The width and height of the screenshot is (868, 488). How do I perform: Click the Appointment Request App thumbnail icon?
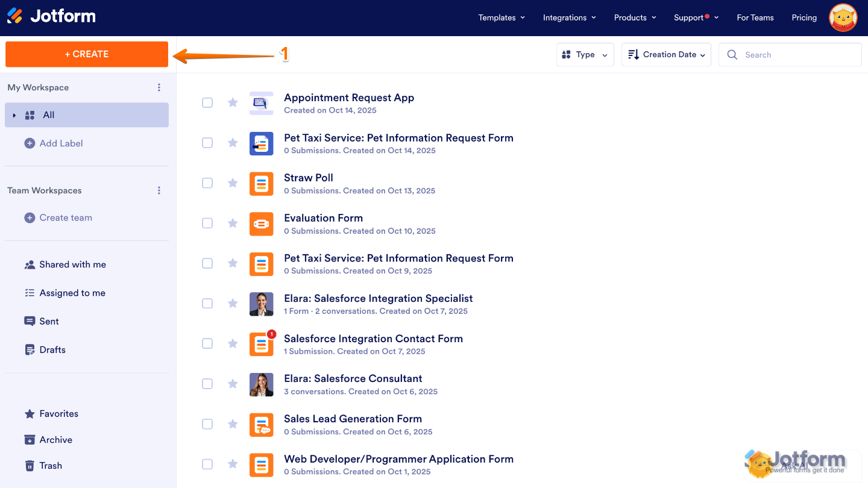[261, 102]
